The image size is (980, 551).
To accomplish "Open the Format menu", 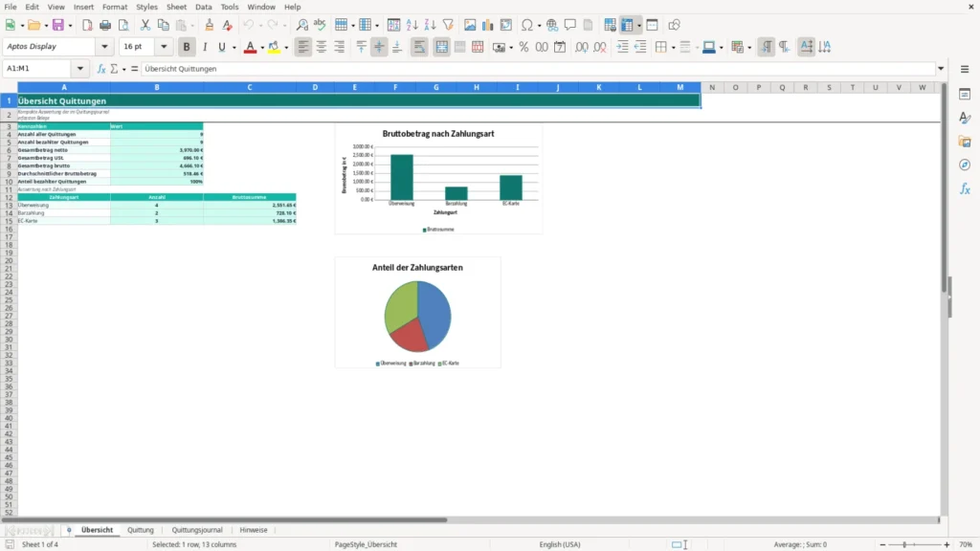I will point(115,7).
